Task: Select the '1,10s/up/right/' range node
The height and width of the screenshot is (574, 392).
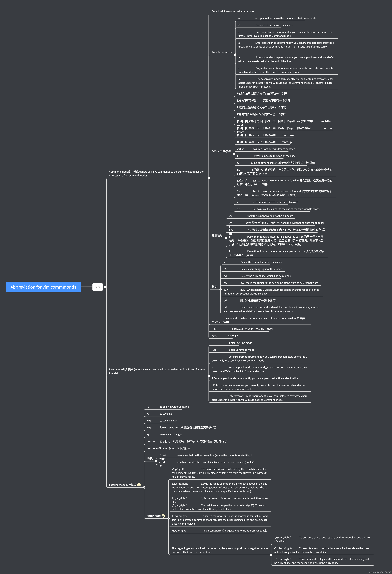Action: click(219, 488)
